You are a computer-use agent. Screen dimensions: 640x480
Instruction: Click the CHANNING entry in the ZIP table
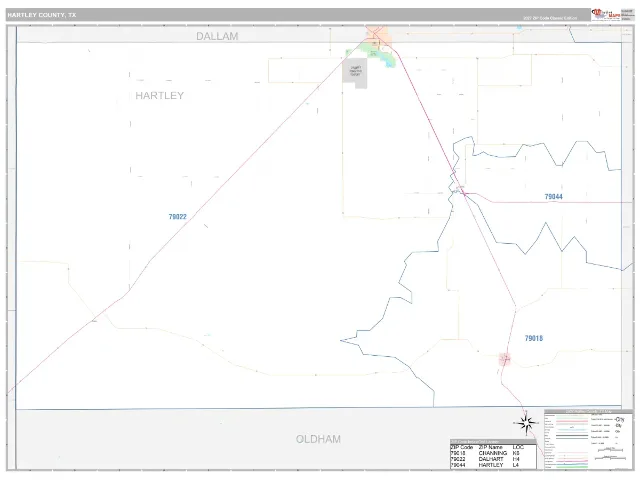click(x=493, y=453)
